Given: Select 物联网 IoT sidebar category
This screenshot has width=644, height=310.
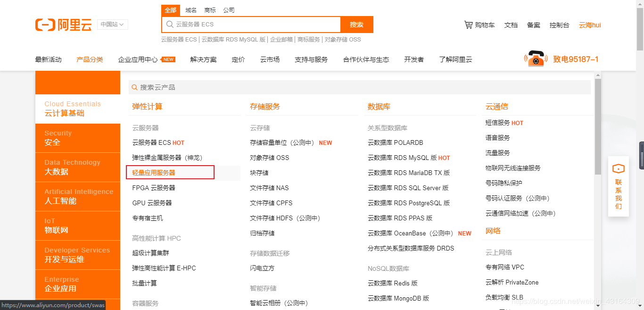Looking at the screenshot, I should point(78,226).
